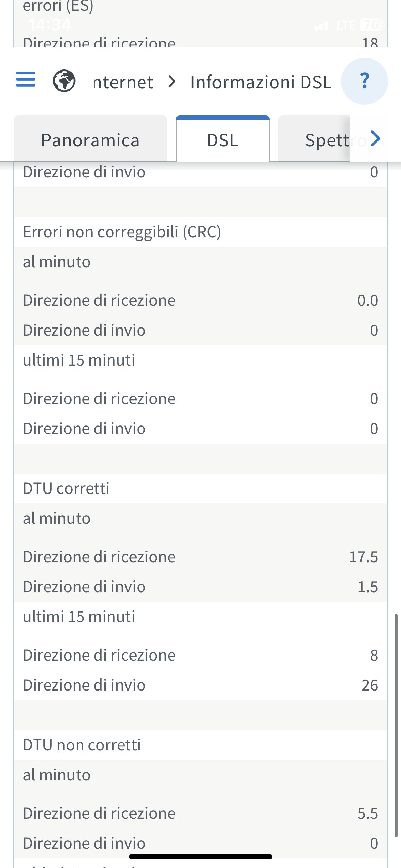401x868 pixels.
Task: Click the Informazioni DSL breadcrumb title
Action: pos(261,82)
